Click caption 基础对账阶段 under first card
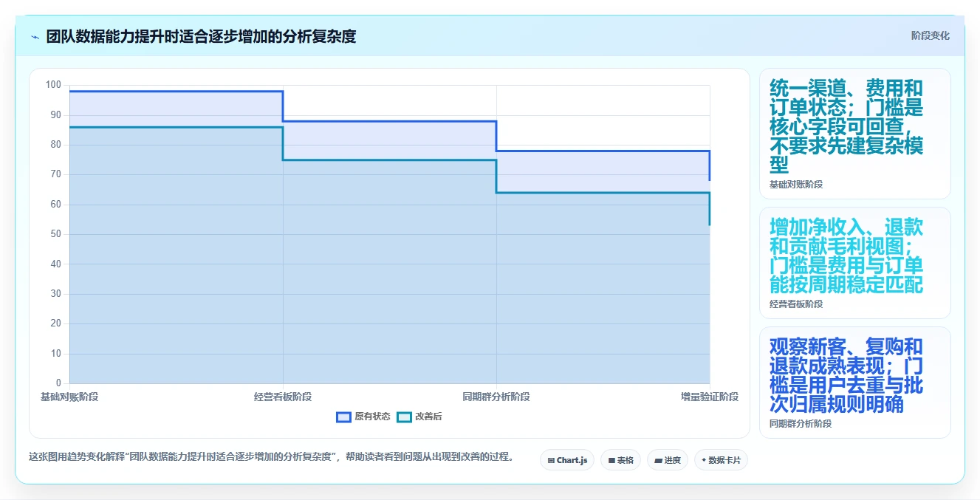 point(796,185)
